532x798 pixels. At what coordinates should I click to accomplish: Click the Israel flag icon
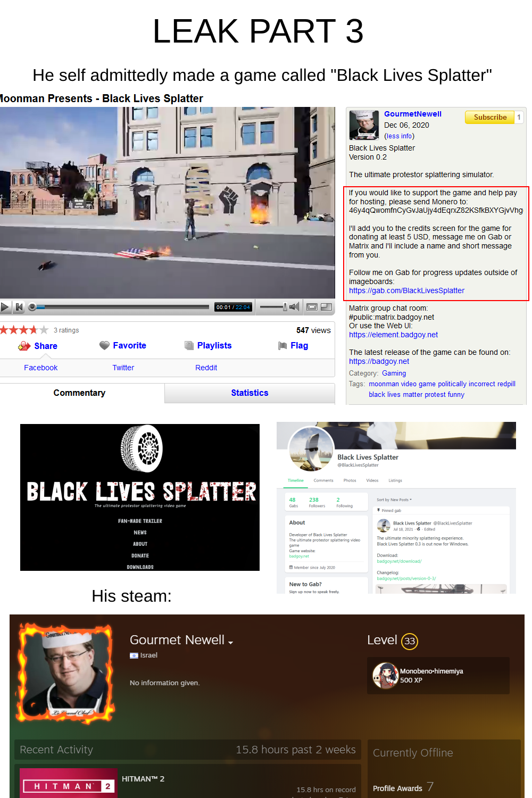134,655
